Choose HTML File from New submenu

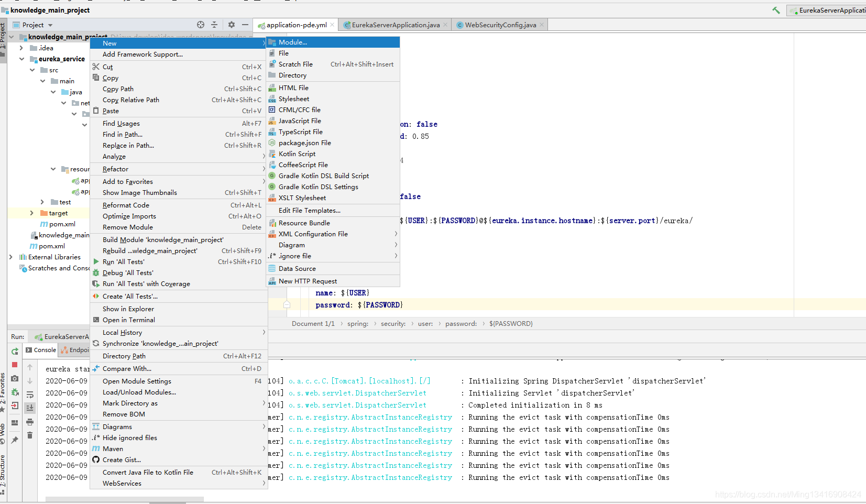coord(333,88)
